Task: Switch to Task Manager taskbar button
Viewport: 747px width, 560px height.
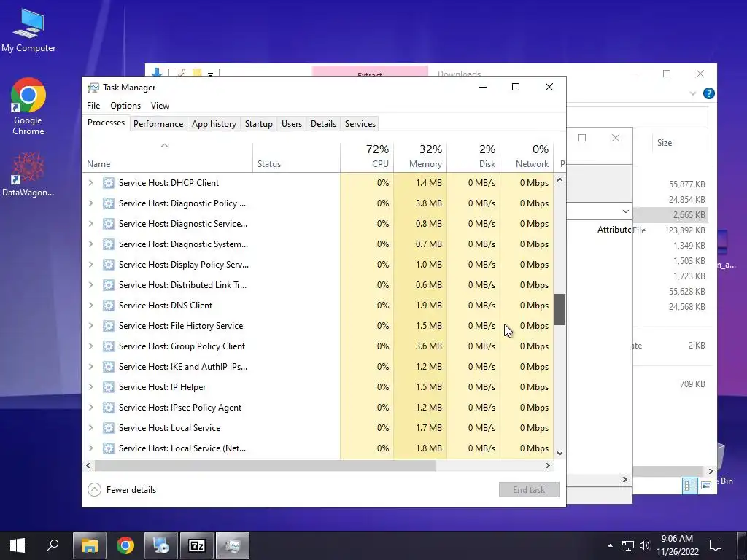Action: pos(233,545)
